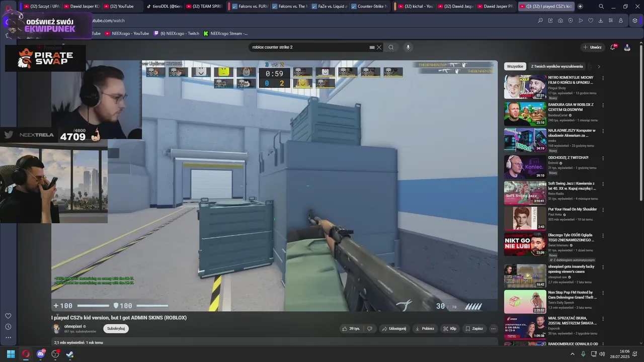Start voice search with the microphone icon
The width and height of the screenshot is (644, 362).
[408, 47]
